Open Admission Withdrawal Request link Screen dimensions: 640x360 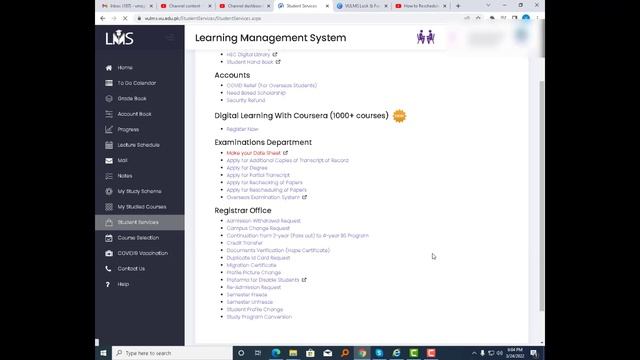[x=263, y=221]
